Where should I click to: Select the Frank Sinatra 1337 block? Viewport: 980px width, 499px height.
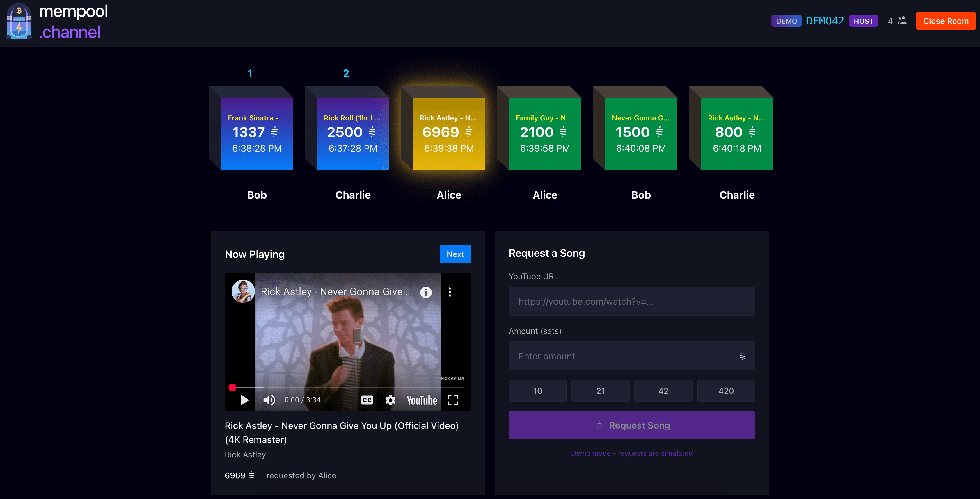pos(257,133)
